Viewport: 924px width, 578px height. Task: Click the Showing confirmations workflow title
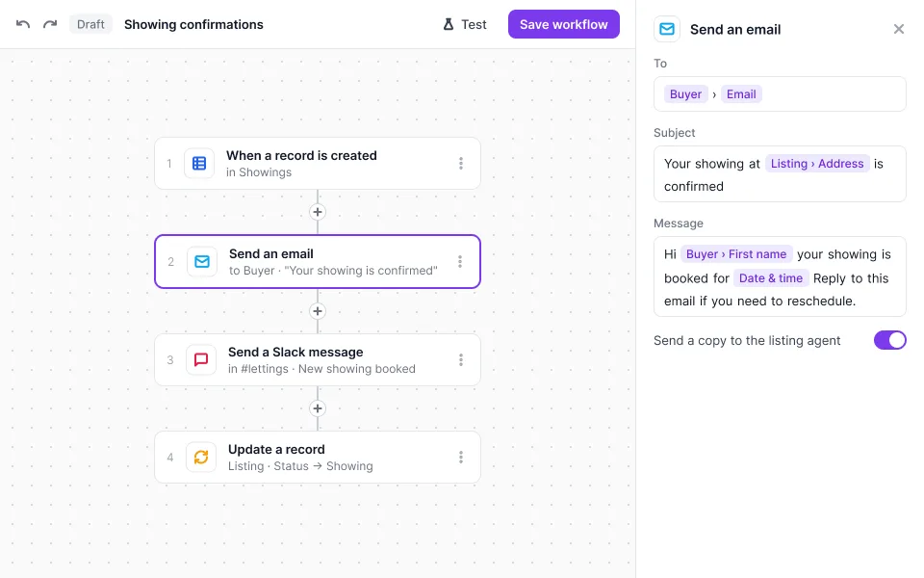[193, 24]
